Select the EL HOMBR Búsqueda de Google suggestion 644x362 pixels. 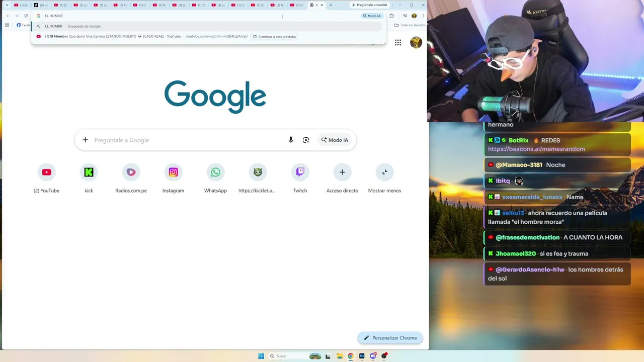point(206,26)
